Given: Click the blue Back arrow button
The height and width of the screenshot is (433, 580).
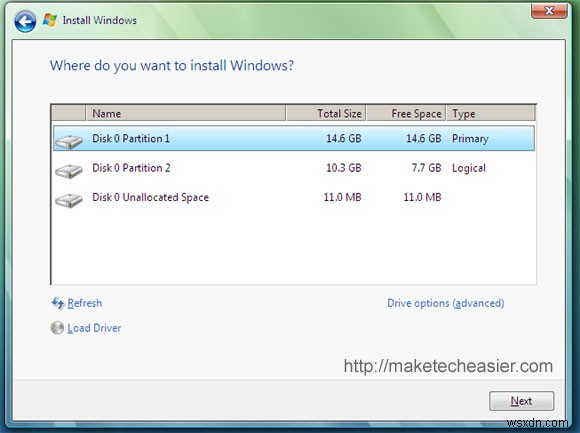Looking at the screenshot, I should 25,21.
